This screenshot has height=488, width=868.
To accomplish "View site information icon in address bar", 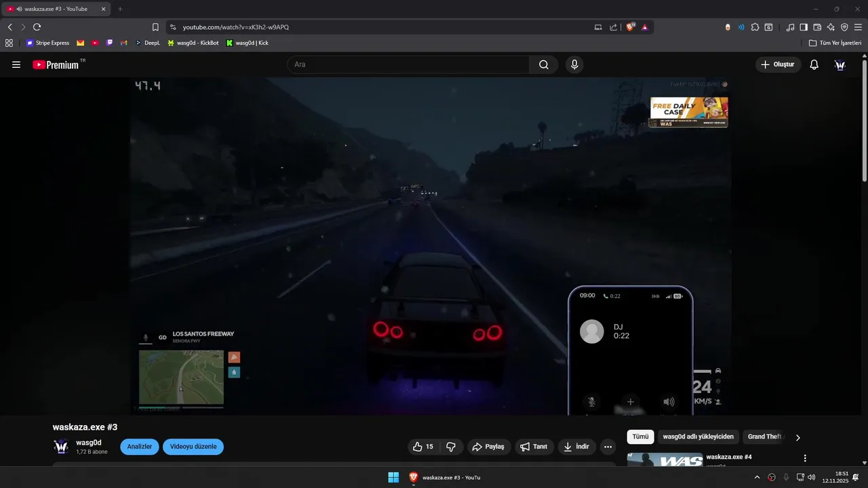I will (x=173, y=27).
